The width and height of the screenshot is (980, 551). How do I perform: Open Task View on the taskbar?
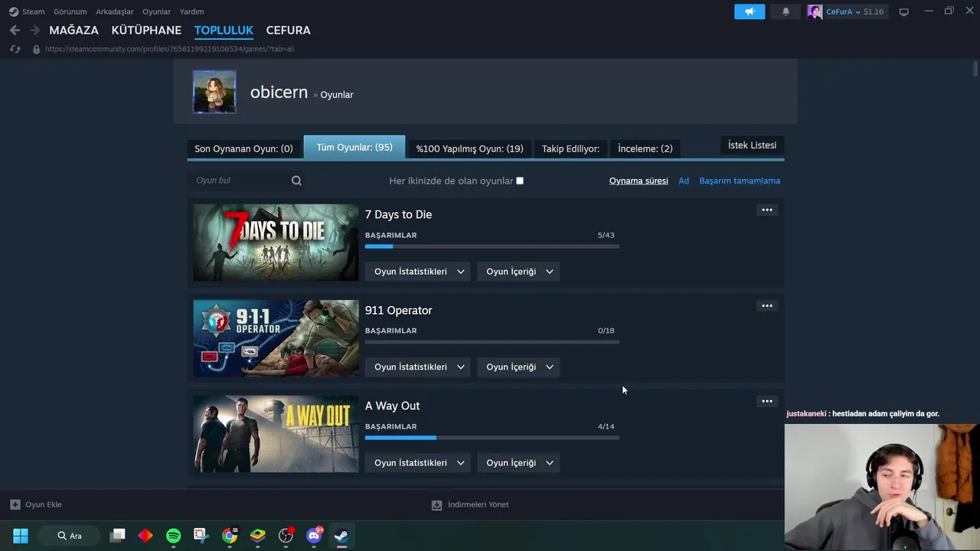[x=118, y=536]
